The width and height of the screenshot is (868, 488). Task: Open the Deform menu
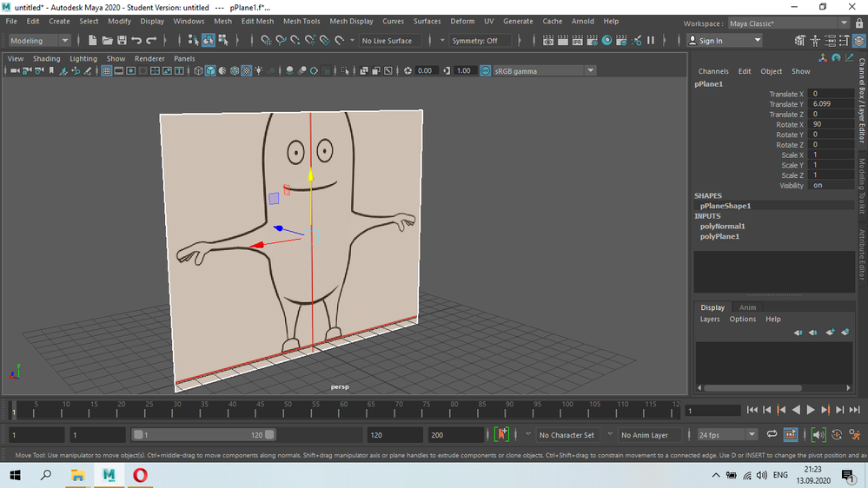coord(462,21)
